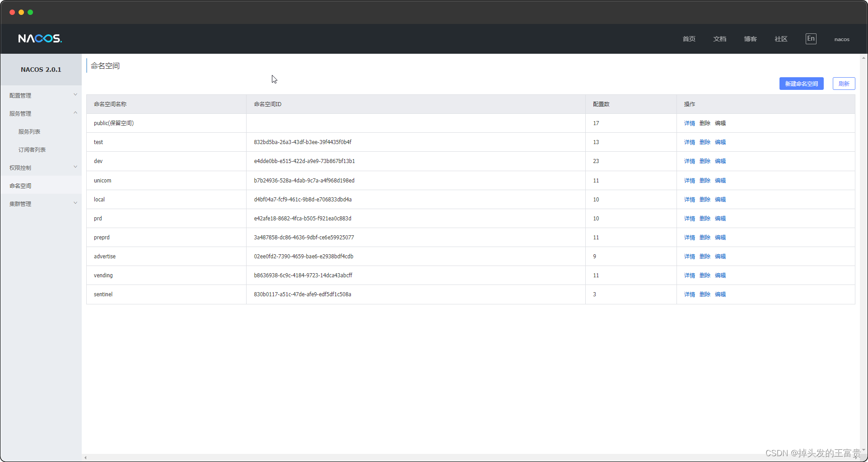Expand the 权限控制 menu chevron
The width and height of the screenshot is (868, 462).
click(x=75, y=167)
